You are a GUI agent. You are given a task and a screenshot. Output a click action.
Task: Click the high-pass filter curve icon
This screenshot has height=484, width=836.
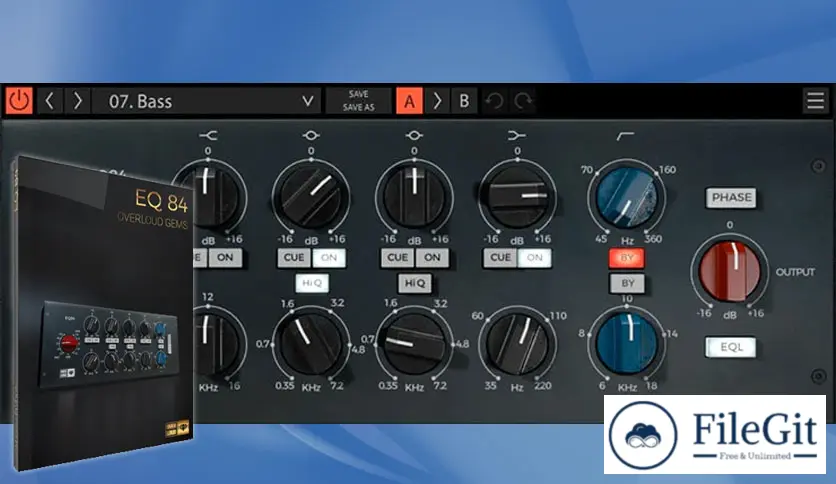(625, 136)
